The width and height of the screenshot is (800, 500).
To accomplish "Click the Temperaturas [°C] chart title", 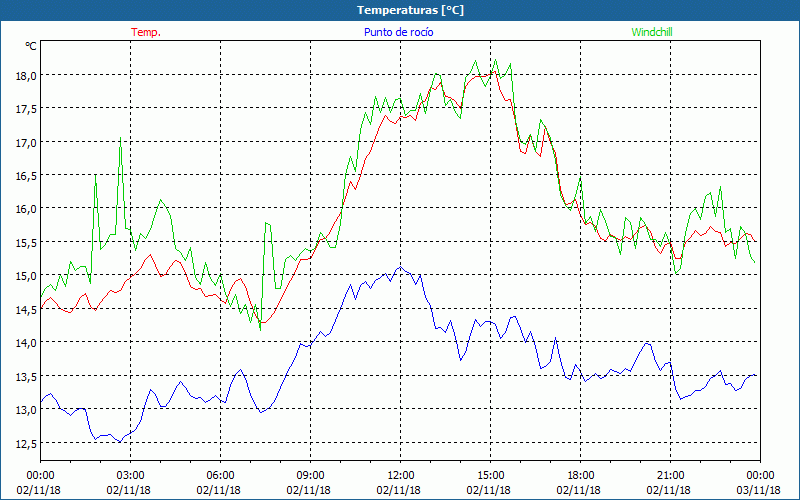I will click(410, 10).
